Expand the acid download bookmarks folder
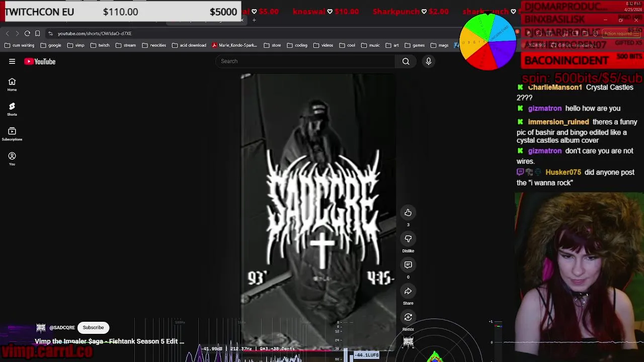Screen dimensions: 644x362 pyautogui.click(x=189, y=45)
